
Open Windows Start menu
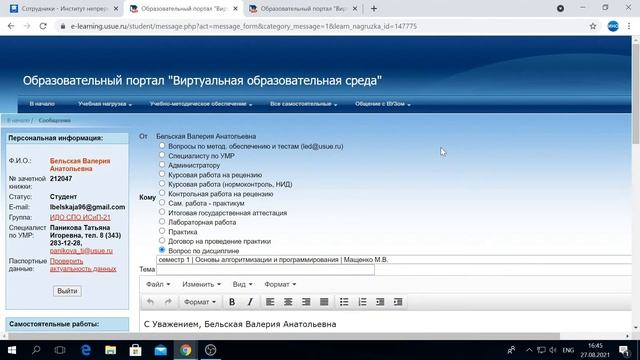(x=12, y=350)
